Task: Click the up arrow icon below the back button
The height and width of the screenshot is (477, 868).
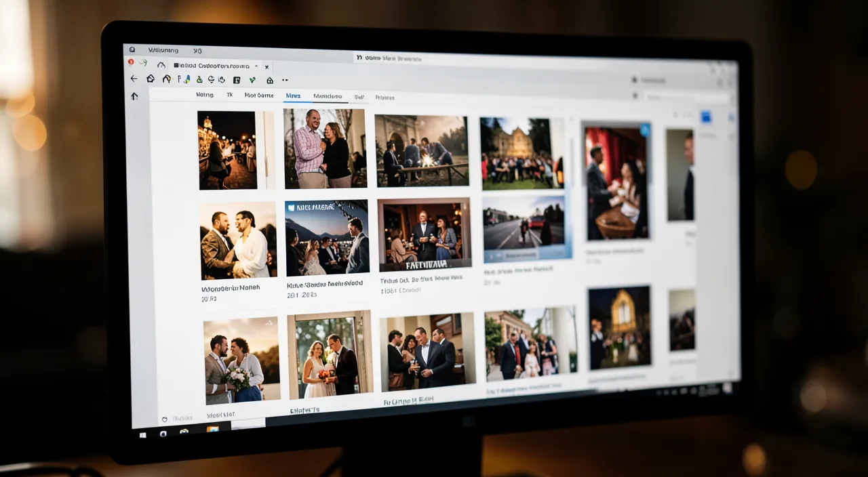Action: pyautogui.click(x=134, y=96)
